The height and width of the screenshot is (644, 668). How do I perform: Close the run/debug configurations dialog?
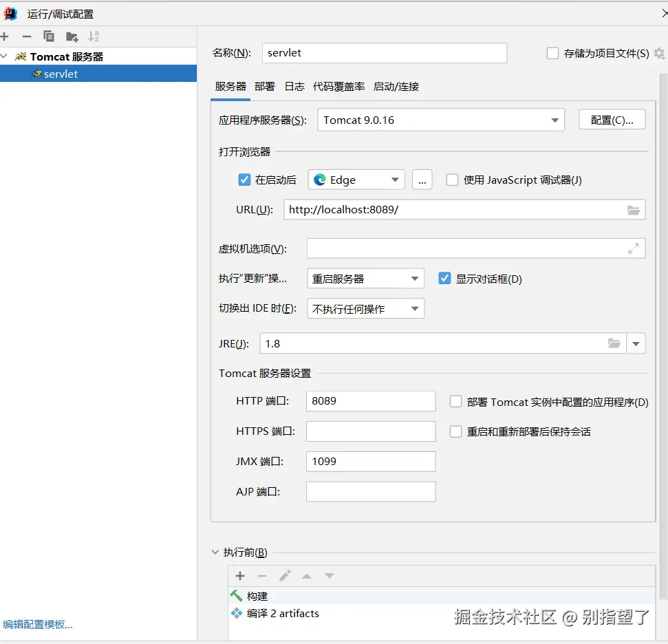pyautogui.click(x=664, y=14)
